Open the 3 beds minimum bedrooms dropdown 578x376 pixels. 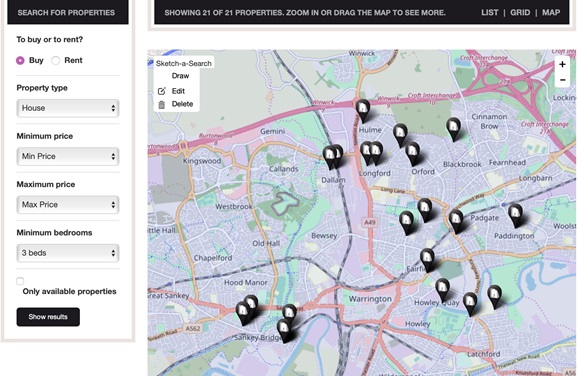coord(68,253)
